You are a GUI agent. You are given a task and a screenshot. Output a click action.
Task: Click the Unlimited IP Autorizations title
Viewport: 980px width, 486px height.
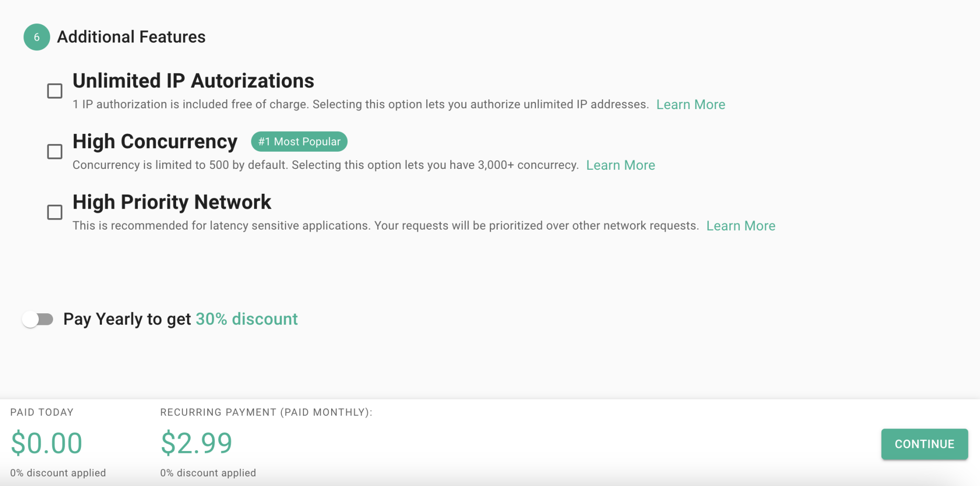pyautogui.click(x=193, y=81)
